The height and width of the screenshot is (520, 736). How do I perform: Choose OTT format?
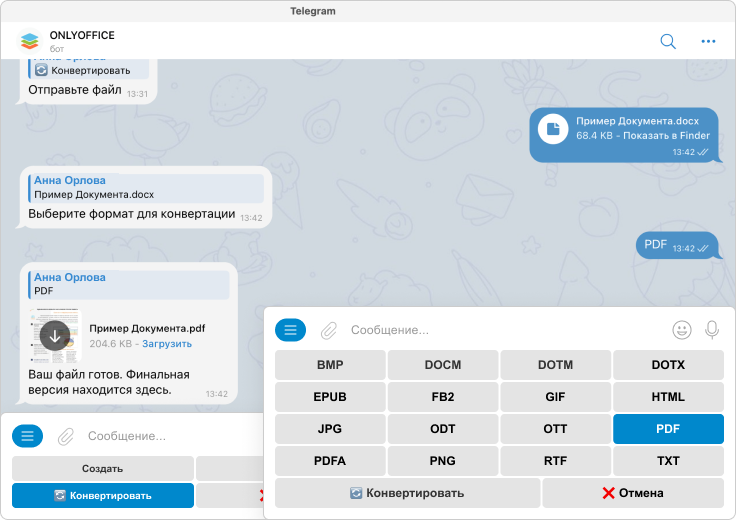click(x=555, y=428)
